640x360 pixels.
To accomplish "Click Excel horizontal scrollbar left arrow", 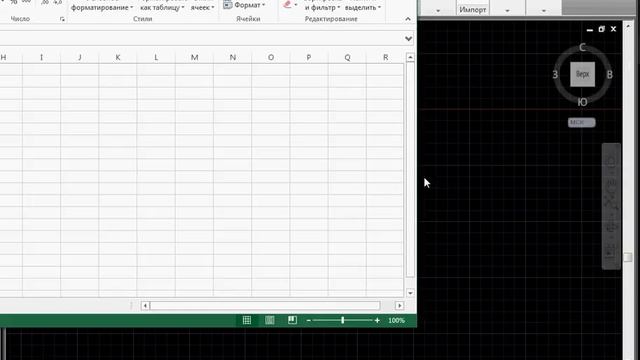I will point(145,306).
